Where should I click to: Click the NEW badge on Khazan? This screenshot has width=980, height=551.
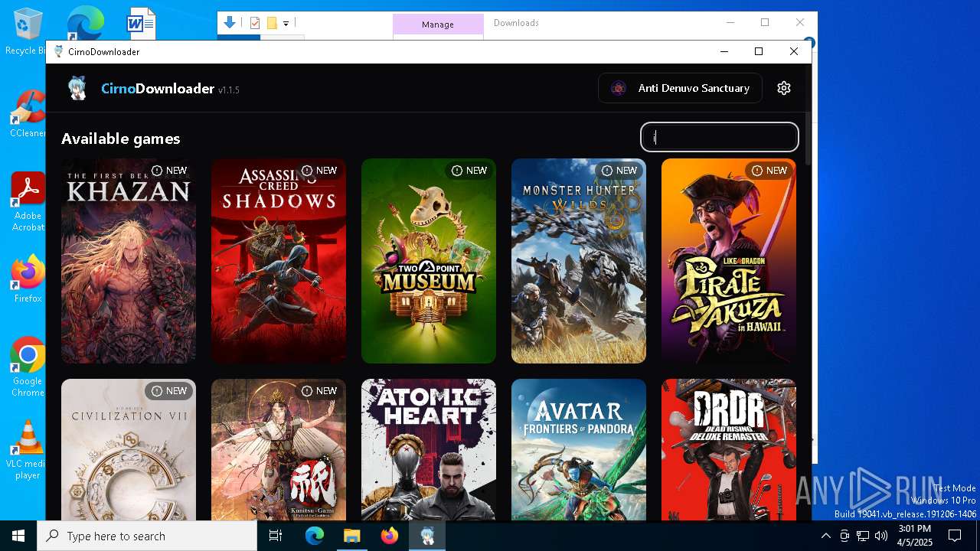[168, 170]
